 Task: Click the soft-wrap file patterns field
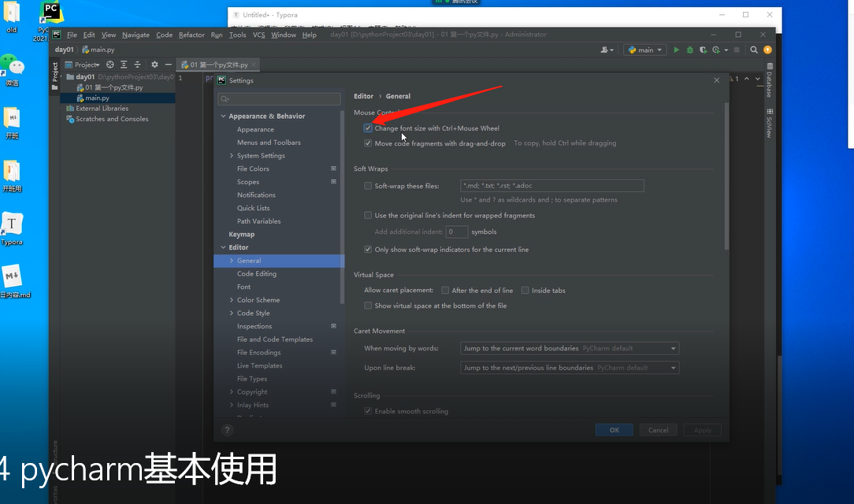point(551,186)
